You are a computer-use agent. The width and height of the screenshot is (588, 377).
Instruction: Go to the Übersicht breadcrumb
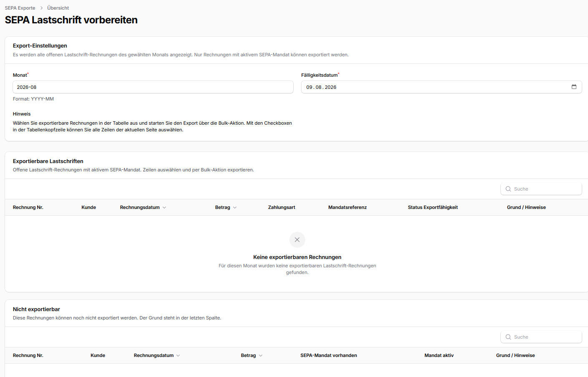pos(58,8)
